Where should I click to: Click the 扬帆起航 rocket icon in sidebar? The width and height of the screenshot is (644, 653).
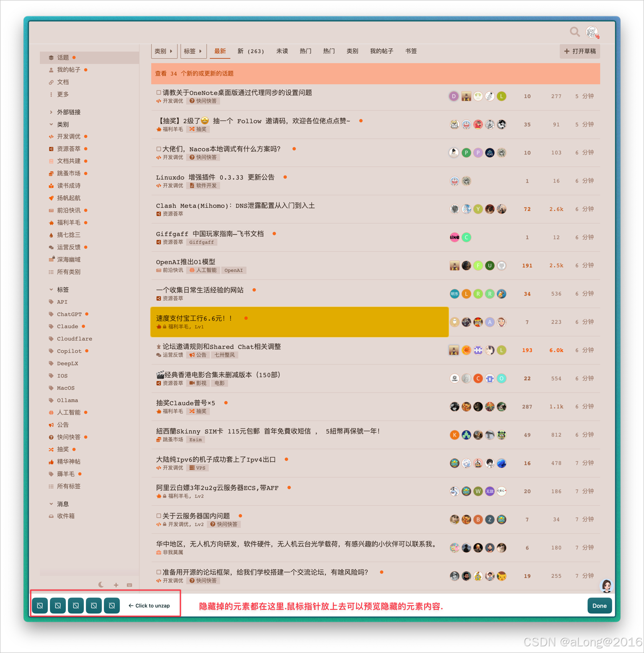[51, 198]
